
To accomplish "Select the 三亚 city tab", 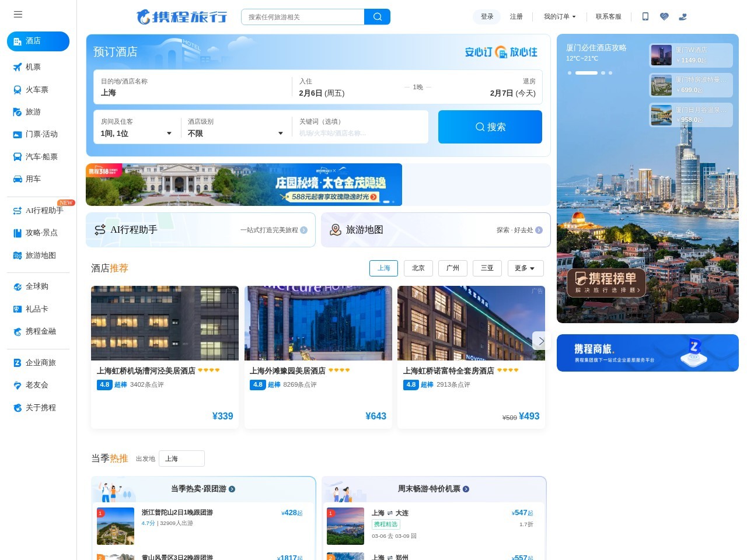I will 487,268.
